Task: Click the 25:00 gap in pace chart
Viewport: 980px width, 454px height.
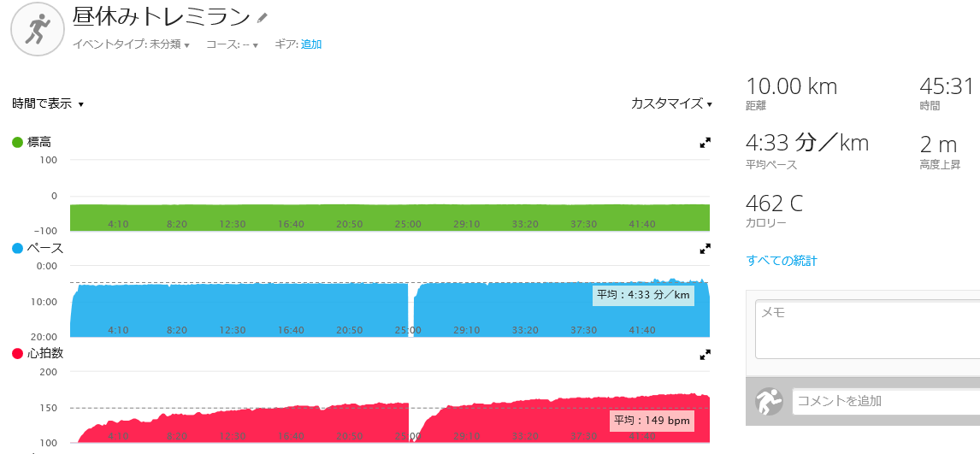Action: point(411,310)
